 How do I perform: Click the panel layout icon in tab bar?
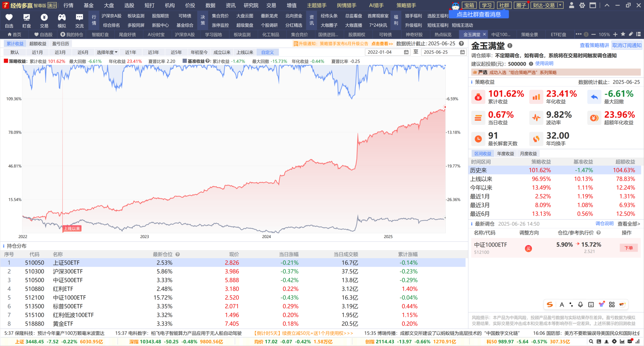638,34
